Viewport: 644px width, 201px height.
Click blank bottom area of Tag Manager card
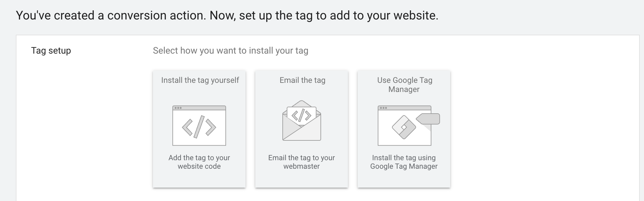(404, 179)
